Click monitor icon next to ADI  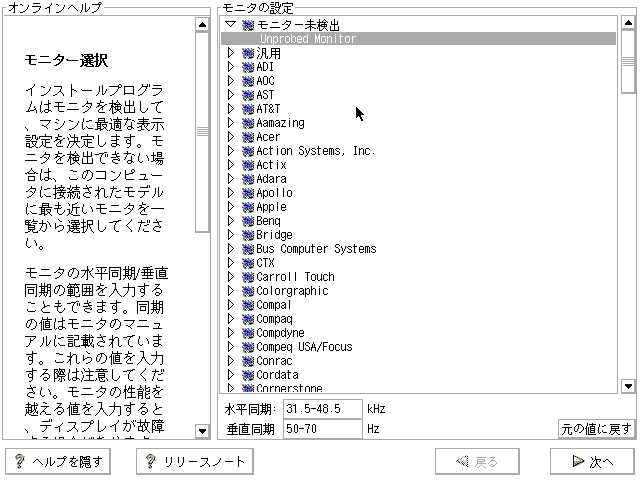pyautogui.click(x=248, y=67)
